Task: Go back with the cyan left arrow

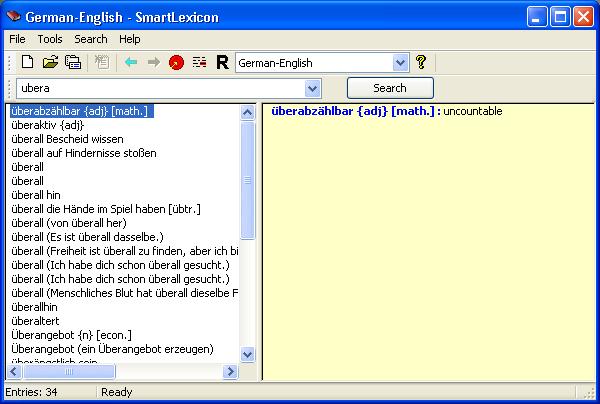Action: (131, 62)
